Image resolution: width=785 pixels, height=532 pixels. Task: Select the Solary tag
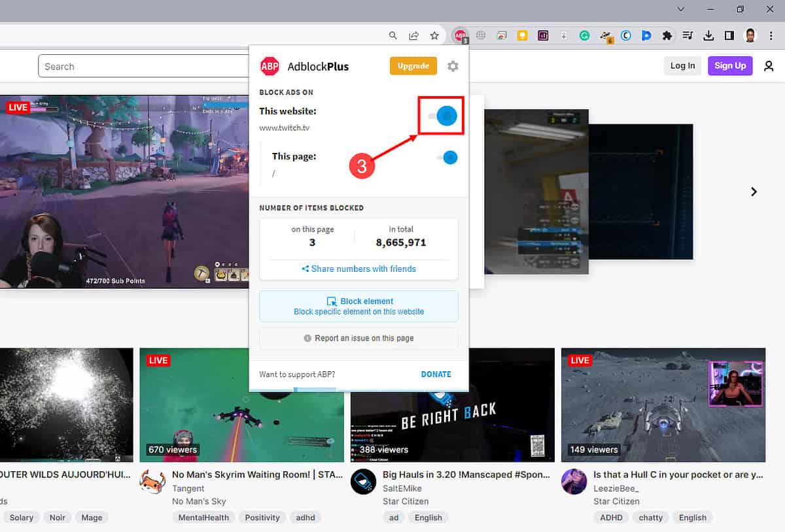point(21,517)
